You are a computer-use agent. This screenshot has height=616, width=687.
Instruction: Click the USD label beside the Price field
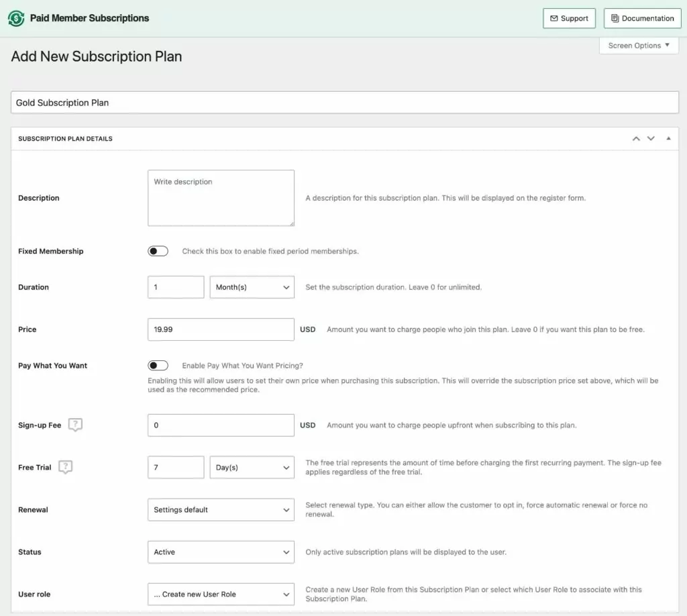[307, 329]
